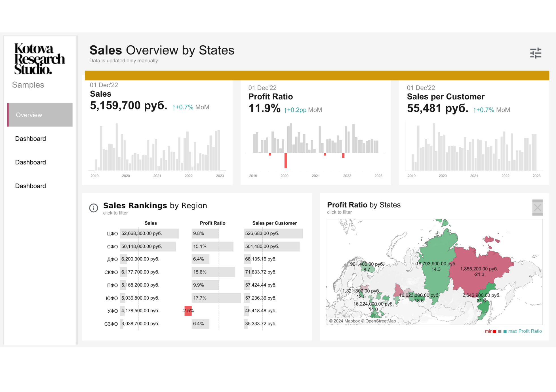Open the OpenStreetMap attribution link
Screen dimensions: 556x392
point(380,321)
